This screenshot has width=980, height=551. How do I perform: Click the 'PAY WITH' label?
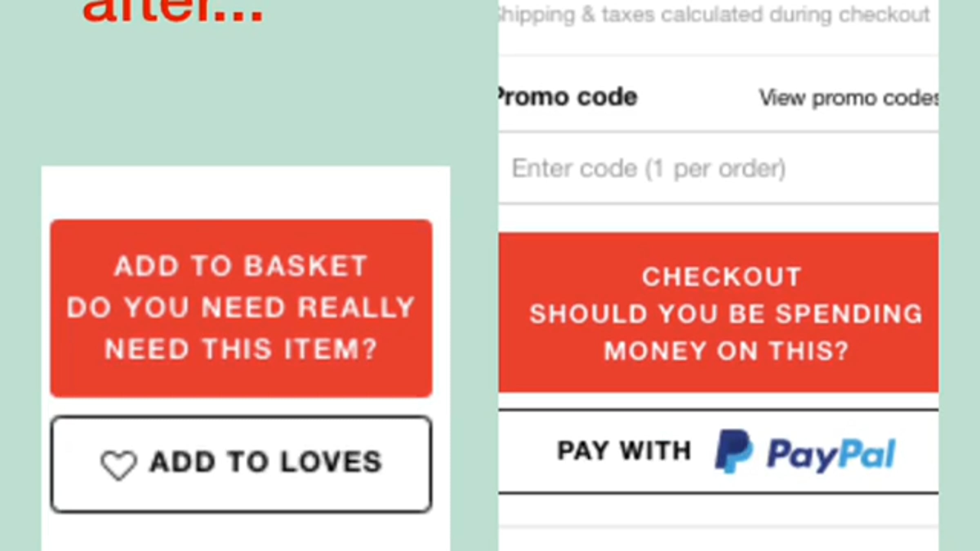[624, 451]
